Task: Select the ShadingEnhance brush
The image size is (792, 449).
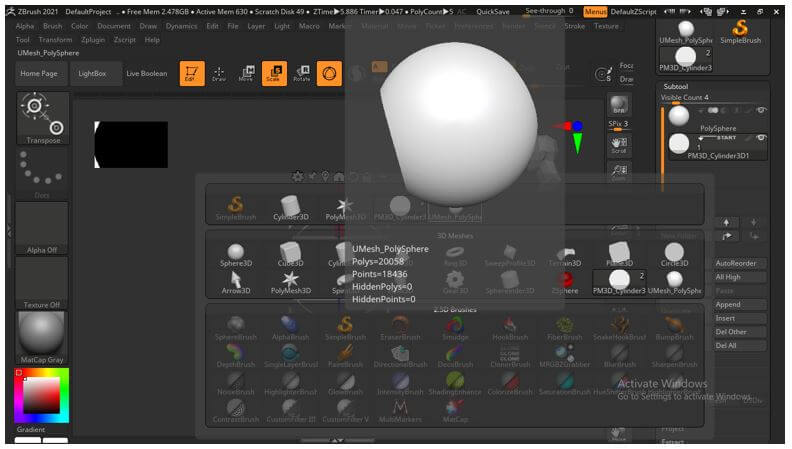Action: click(455, 383)
